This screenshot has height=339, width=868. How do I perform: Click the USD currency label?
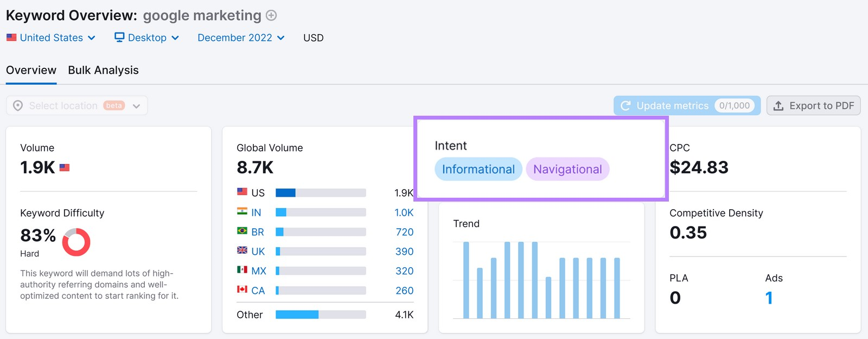click(314, 37)
